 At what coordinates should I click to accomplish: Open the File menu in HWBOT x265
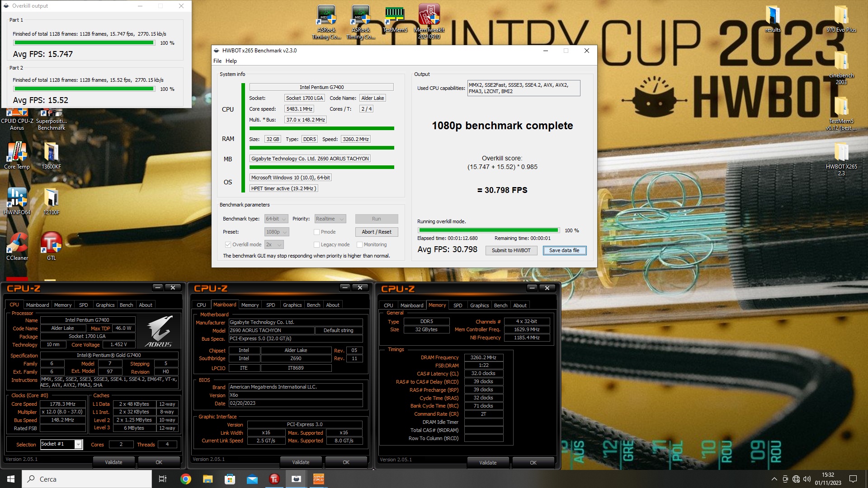tap(217, 61)
